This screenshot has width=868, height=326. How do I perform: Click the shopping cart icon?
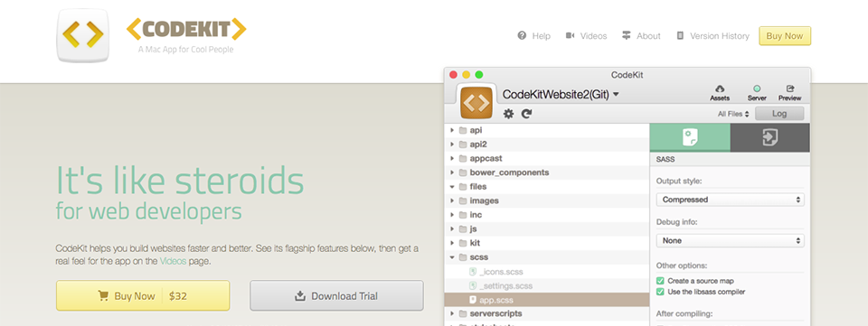103,296
